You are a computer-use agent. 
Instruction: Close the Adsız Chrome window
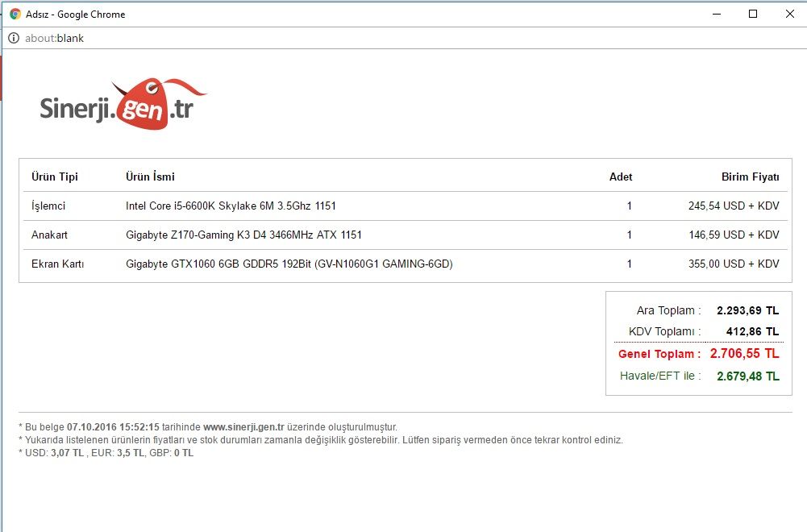790,14
